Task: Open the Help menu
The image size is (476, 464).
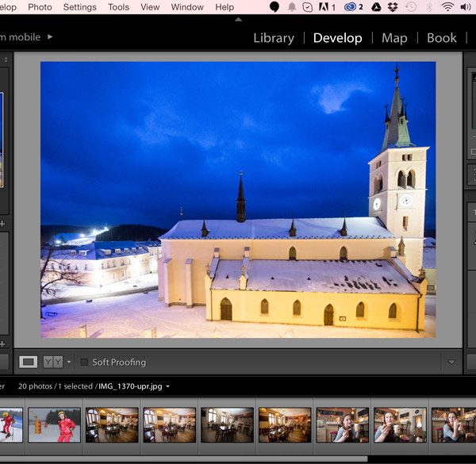Action: click(x=225, y=7)
